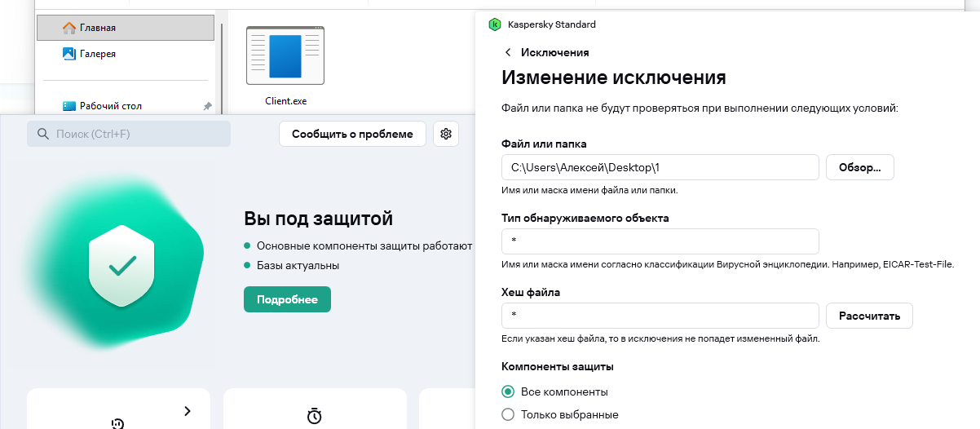Open settings via the gear icon

coord(446,134)
